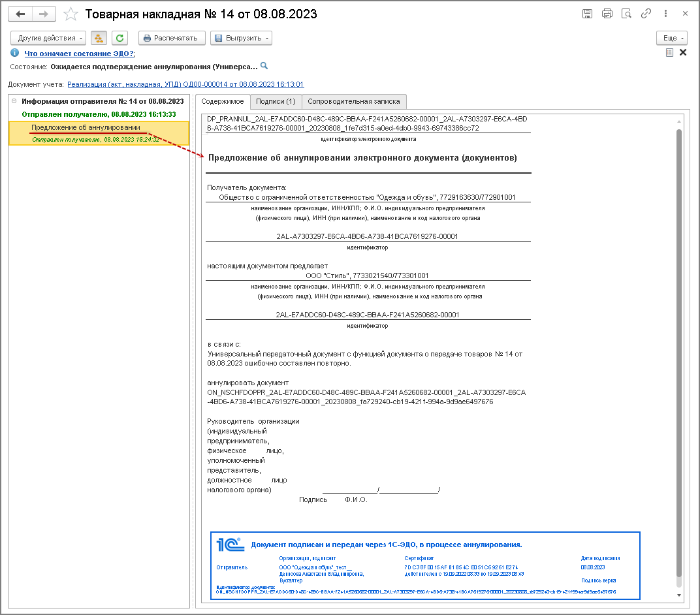Collapse 'Информация отправителя № 14' tree node
The height and width of the screenshot is (615, 700).
coord(14,101)
